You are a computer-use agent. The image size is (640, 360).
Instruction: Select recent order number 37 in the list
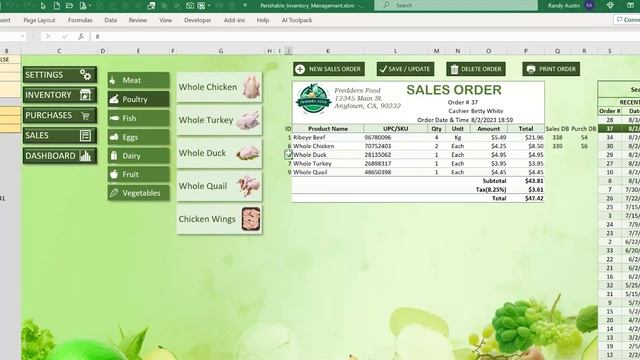point(609,129)
